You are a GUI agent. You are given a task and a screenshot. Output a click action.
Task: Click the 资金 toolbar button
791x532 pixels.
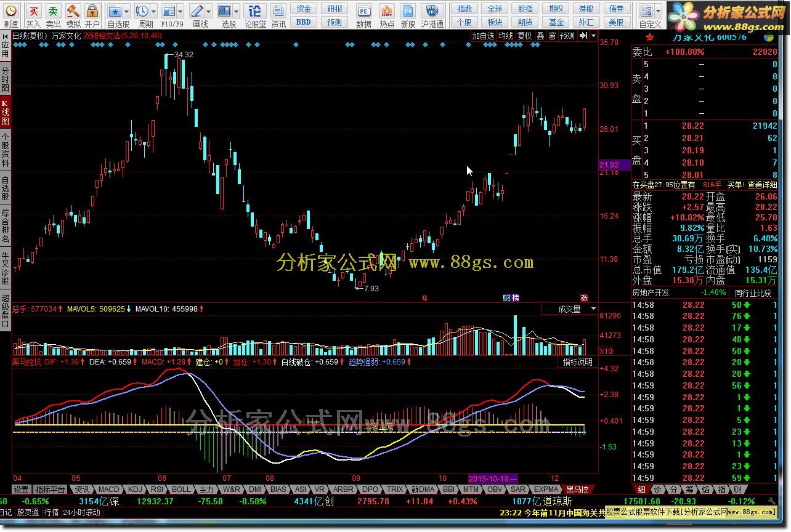[304, 9]
